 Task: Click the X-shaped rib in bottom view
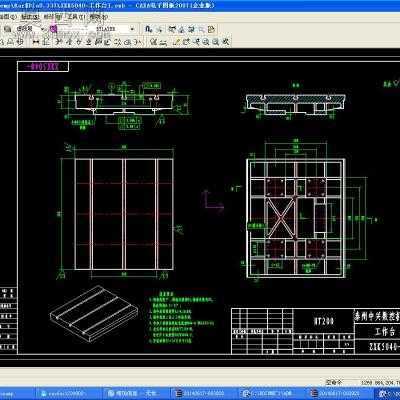pos(281,218)
